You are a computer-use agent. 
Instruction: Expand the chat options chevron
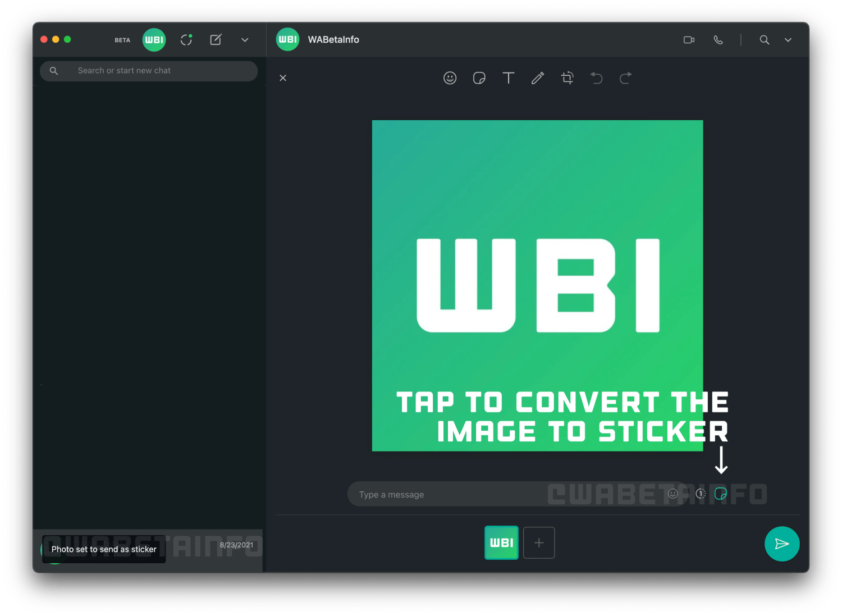click(788, 40)
